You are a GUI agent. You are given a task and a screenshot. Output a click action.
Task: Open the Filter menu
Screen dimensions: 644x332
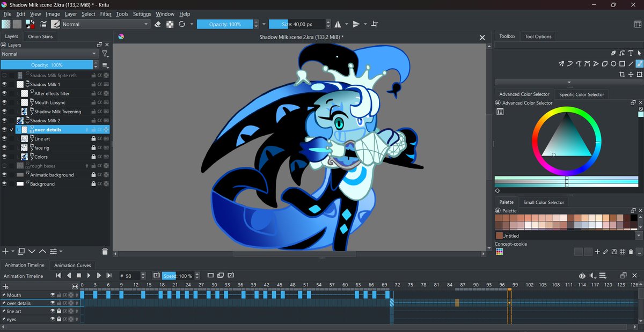(x=106, y=14)
